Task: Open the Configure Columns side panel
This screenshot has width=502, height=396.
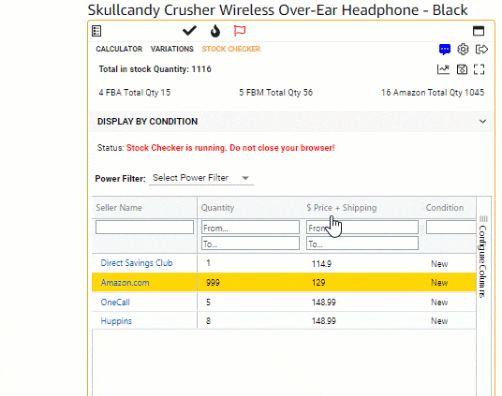Action: tap(483, 257)
